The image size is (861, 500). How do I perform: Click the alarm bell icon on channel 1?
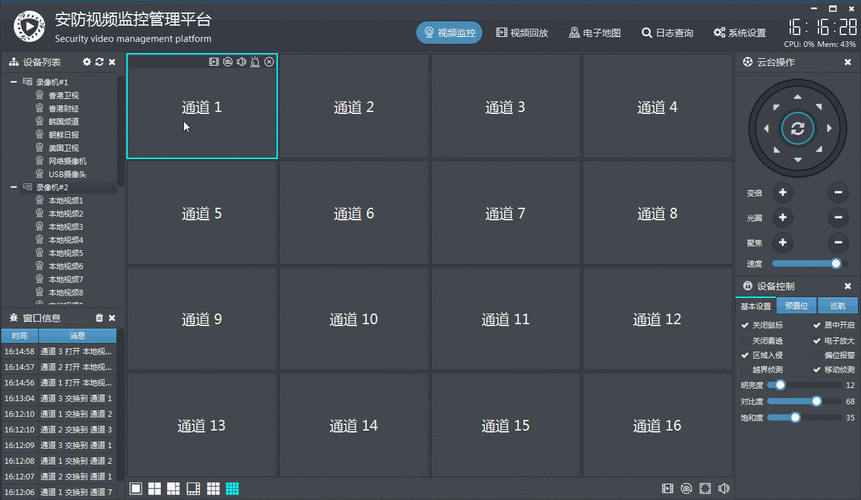(255, 62)
